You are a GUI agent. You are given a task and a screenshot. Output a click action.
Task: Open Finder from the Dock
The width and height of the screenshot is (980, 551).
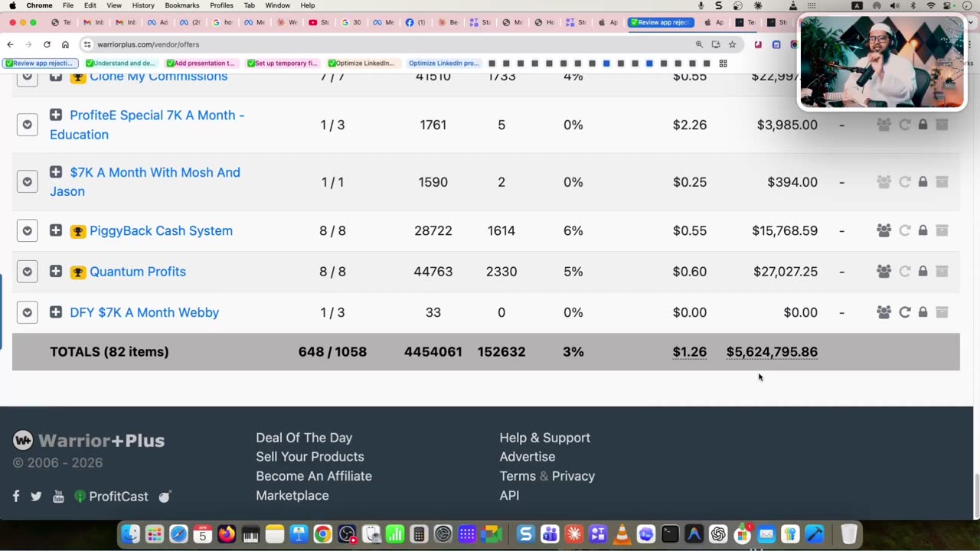click(x=131, y=534)
